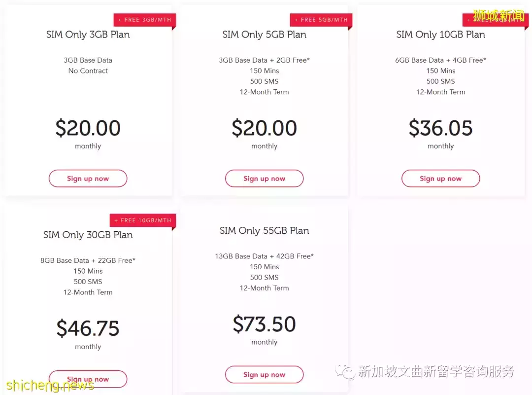Click the WeChat logo icon in watermark
The height and width of the screenshot is (395, 532).
[345, 372]
